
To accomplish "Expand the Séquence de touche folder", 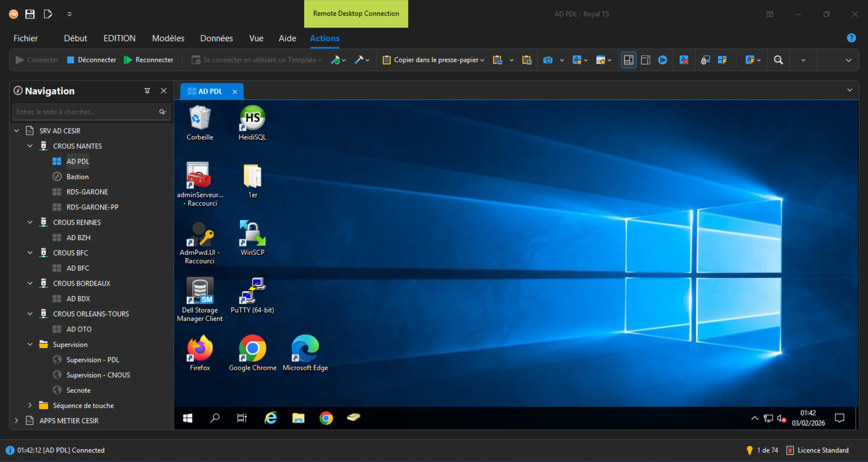I will (x=30, y=405).
